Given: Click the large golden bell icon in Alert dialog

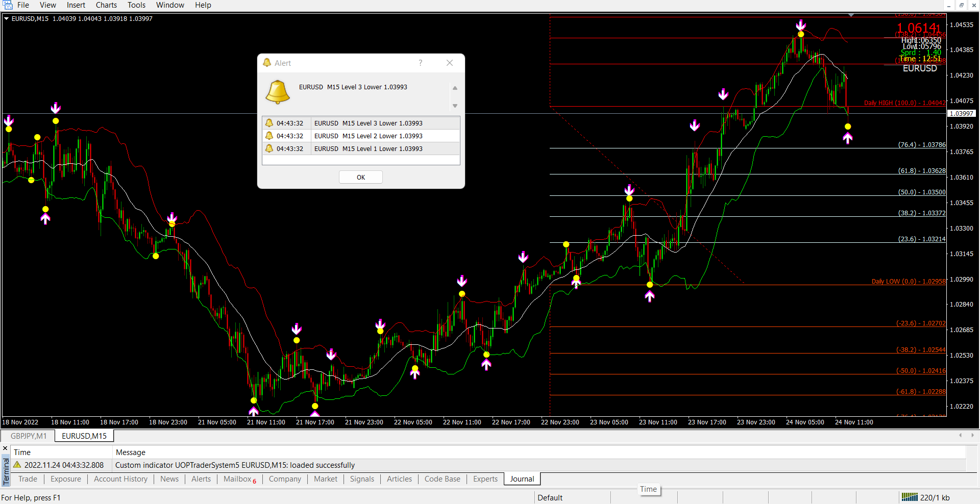Looking at the screenshot, I should [x=278, y=92].
